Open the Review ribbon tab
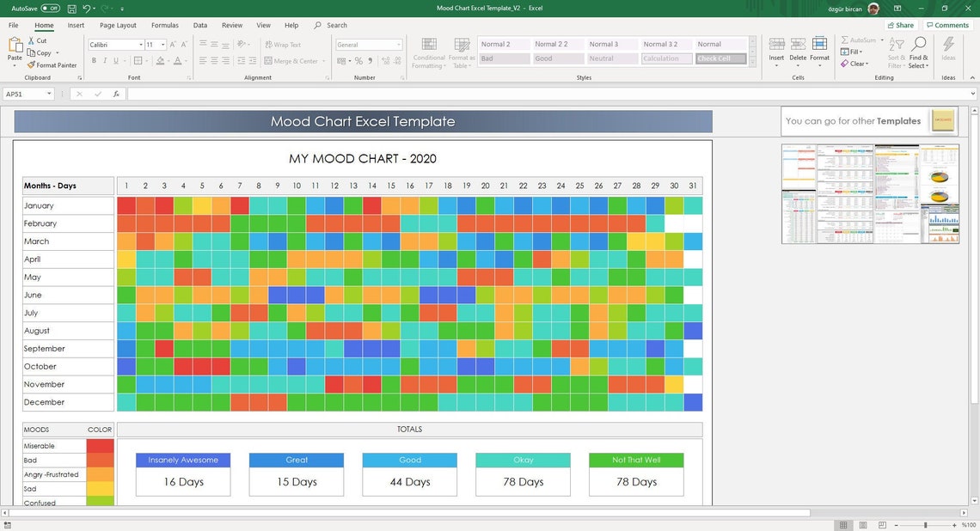 tap(232, 25)
